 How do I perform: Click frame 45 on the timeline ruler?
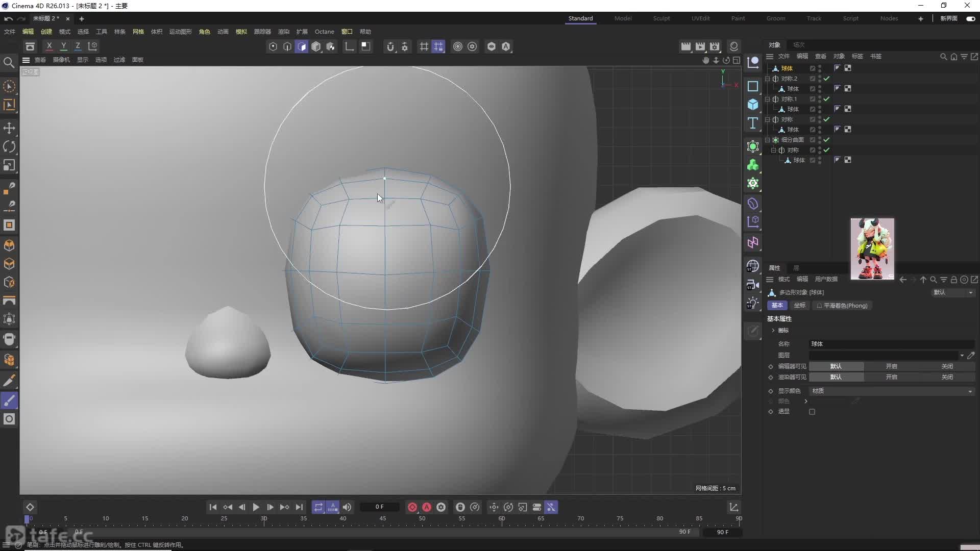pyautogui.click(x=382, y=518)
